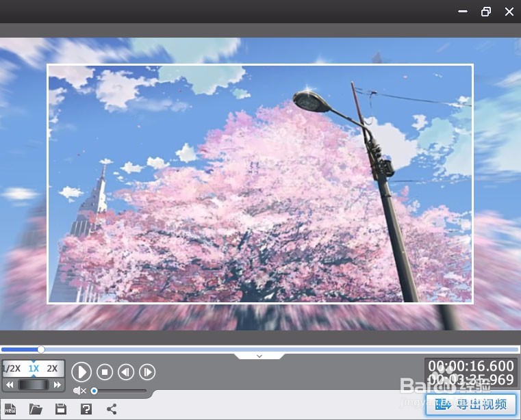Select 1X playback speed
This screenshot has height=420, width=521.
pyautogui.click(x=34, y=368)
